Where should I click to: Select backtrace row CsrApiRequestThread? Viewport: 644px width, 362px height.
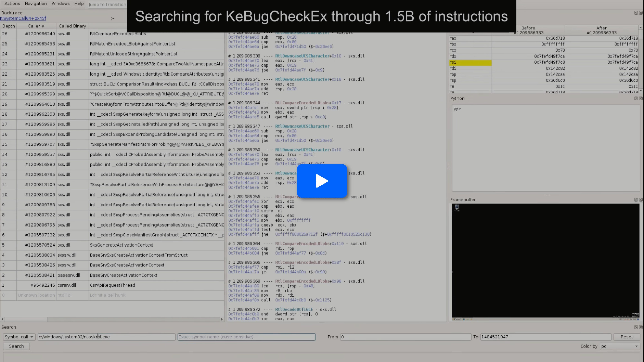112,285
